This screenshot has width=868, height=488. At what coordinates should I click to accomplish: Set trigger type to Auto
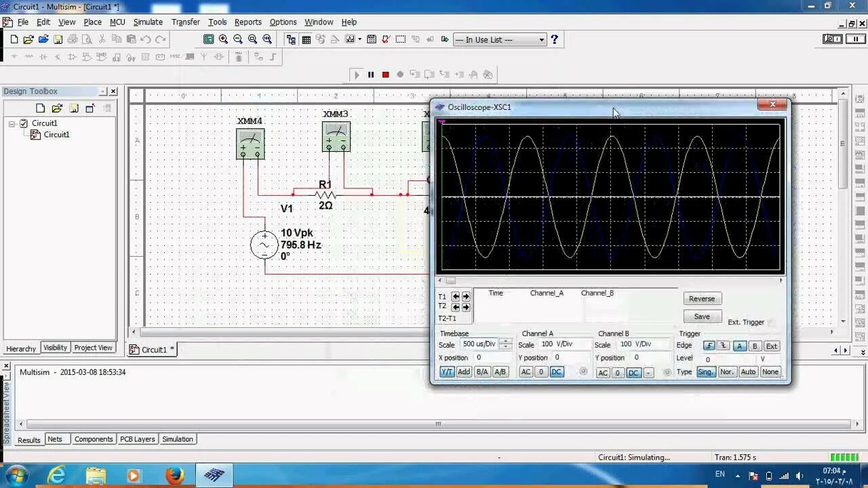tap(748, 372)
